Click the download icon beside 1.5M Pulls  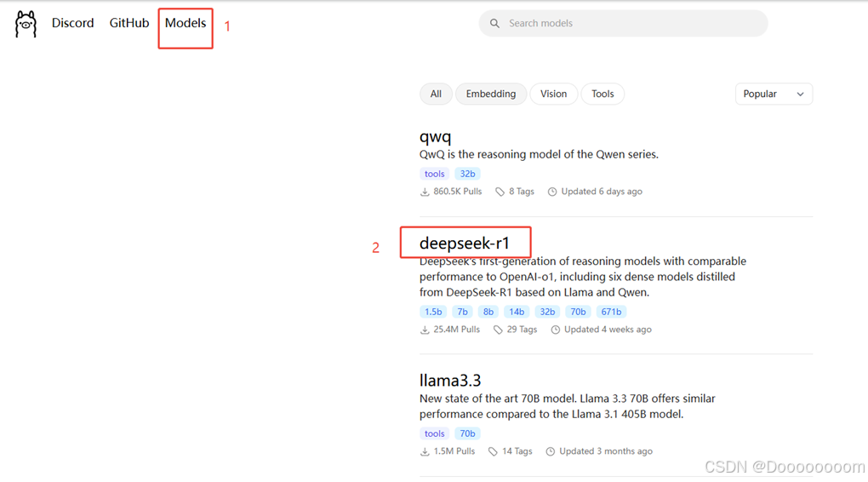425,451
